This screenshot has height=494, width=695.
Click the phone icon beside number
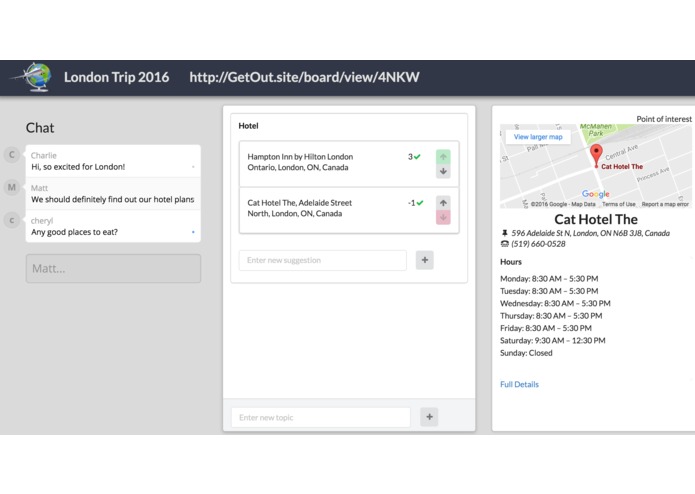(504, 244)
